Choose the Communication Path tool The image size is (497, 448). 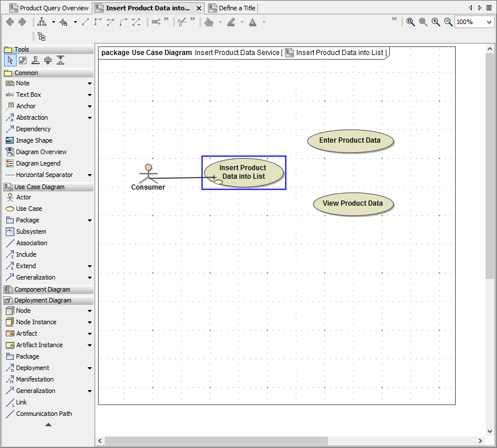point(44,414)
